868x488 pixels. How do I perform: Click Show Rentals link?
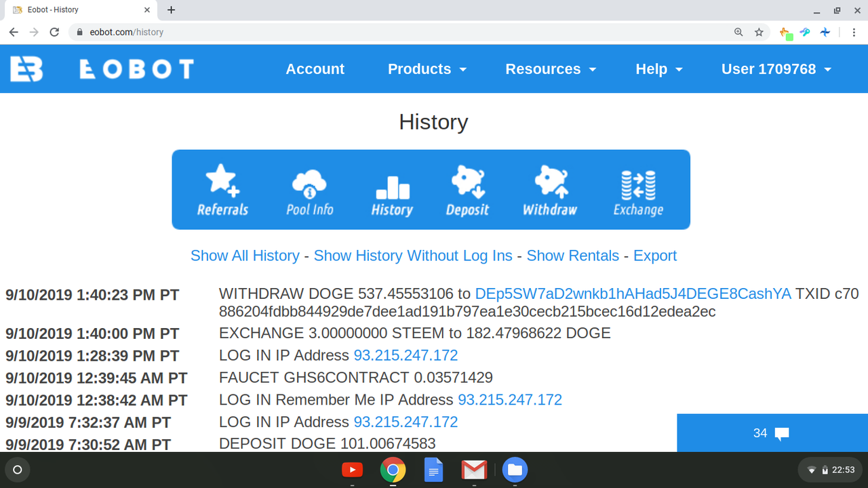(x=573, y=256)
